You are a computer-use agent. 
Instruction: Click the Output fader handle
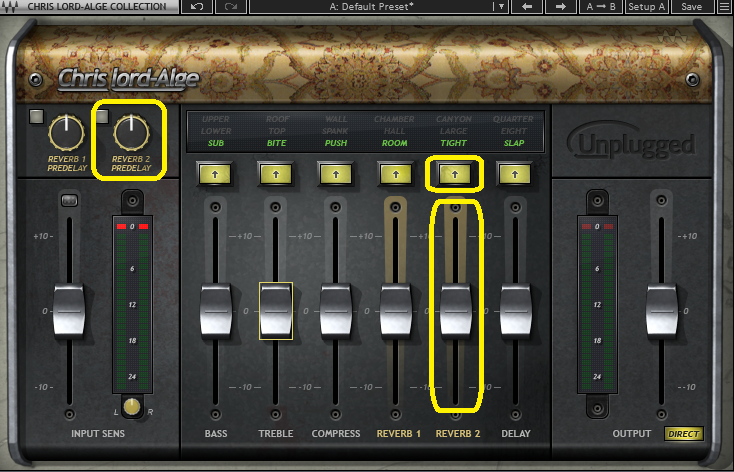[x=661, y=309]
